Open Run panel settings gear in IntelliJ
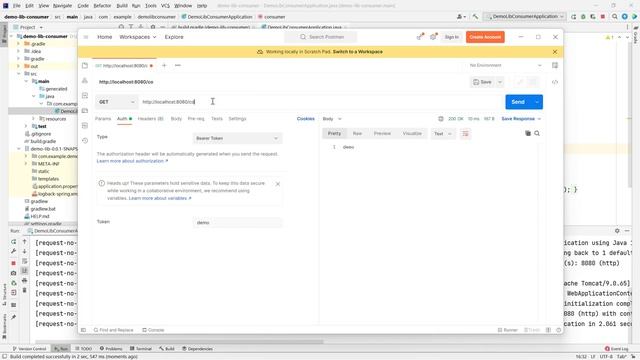The image size is (640, 360). click(617, 231)
